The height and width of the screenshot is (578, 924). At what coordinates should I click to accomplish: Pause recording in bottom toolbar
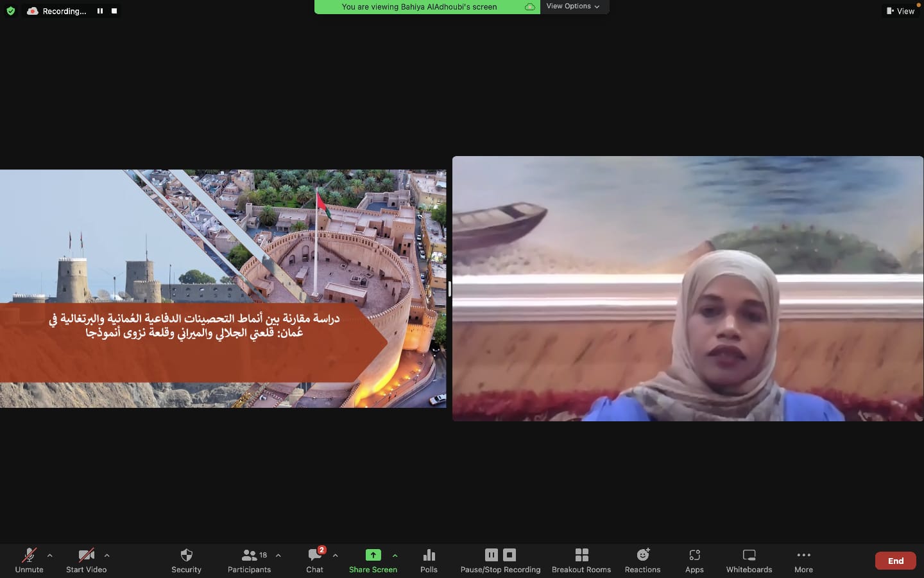[x=492, y=555]
